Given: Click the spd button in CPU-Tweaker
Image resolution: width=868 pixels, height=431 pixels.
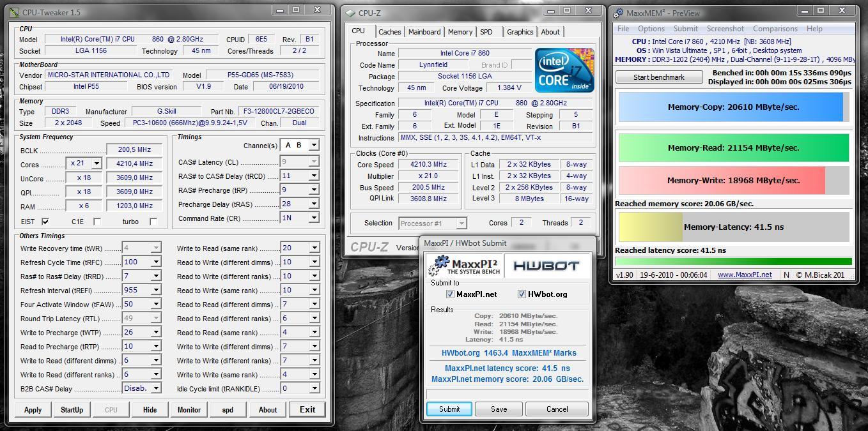Looking at the screenshot, I should (x=228, y=410).
